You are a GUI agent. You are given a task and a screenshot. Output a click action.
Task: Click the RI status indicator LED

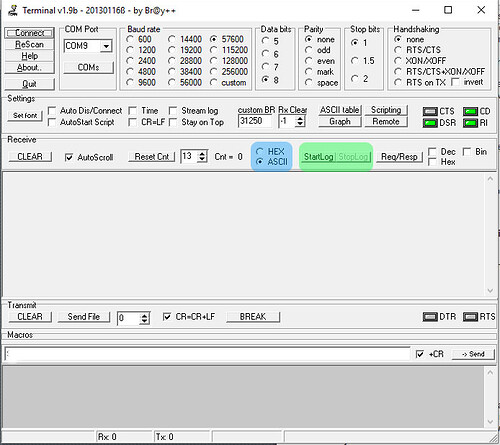click(x=470, y=123)
